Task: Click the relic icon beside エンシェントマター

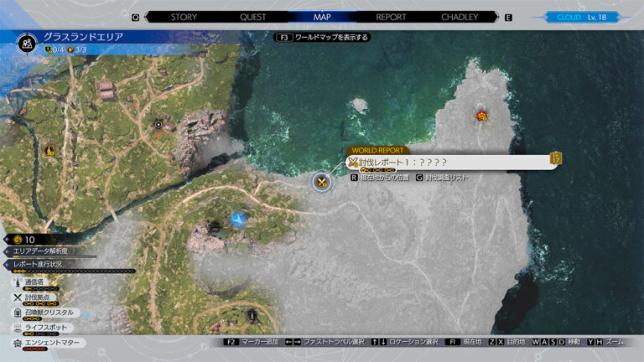Action: pos(18,343)
